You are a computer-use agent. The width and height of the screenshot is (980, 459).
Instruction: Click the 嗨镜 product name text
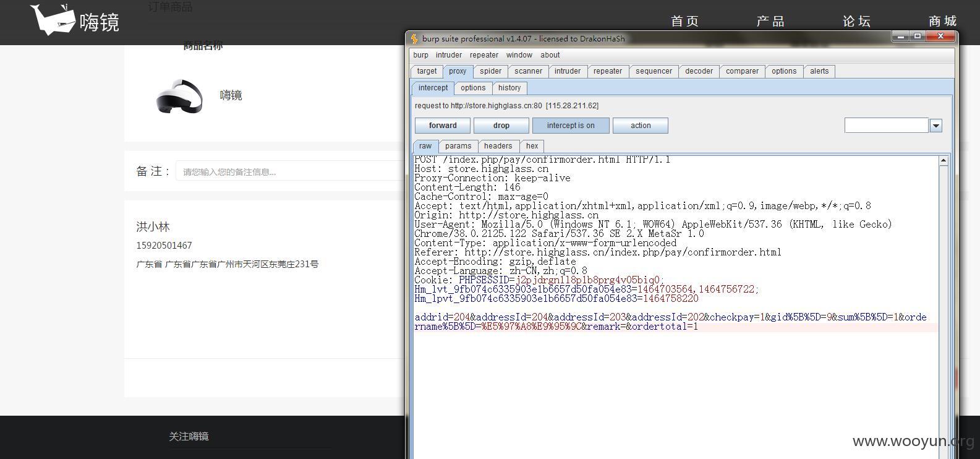point(231,95)
